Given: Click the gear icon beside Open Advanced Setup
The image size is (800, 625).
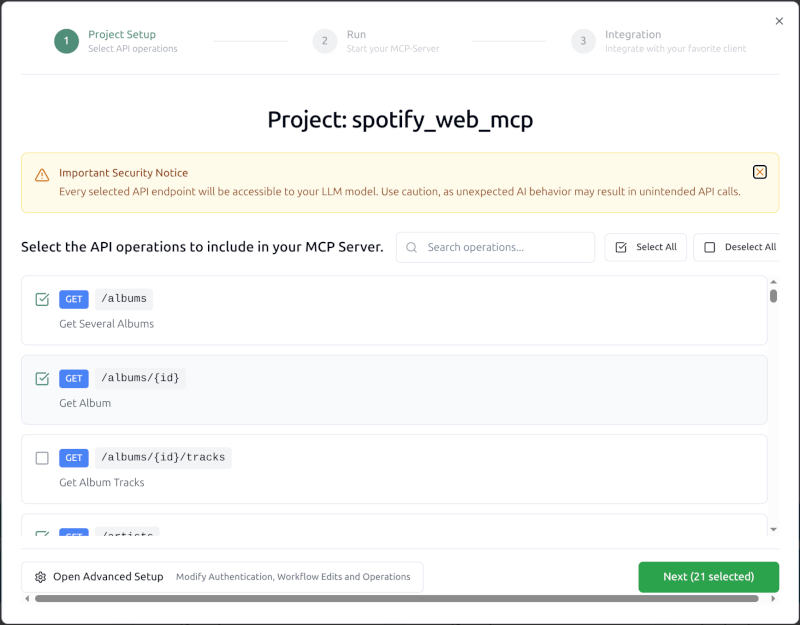Looking at the screenshot, I should [39, 576].
